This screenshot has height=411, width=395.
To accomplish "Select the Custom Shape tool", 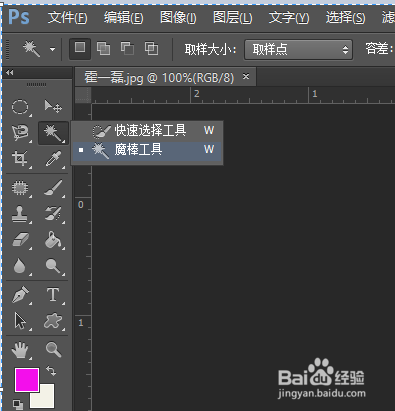I will pyautogui.click(x=53, y=321).
